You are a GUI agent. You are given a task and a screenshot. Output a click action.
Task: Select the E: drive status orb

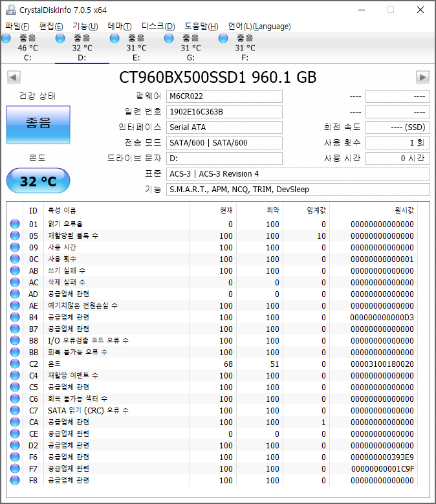click(x=115, y=39)
